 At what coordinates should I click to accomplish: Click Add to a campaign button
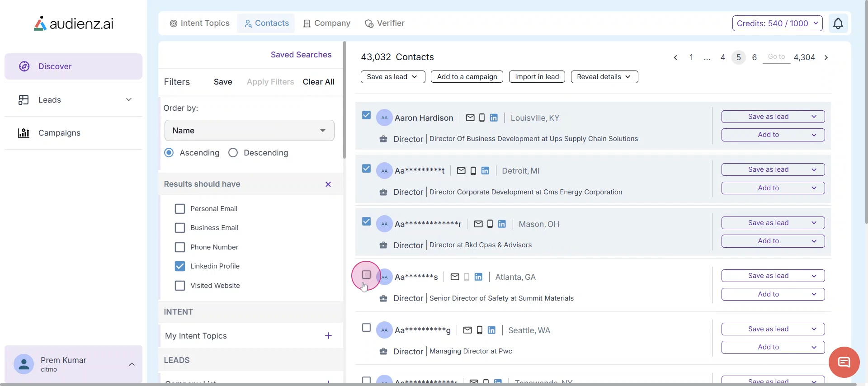point(467,77)
